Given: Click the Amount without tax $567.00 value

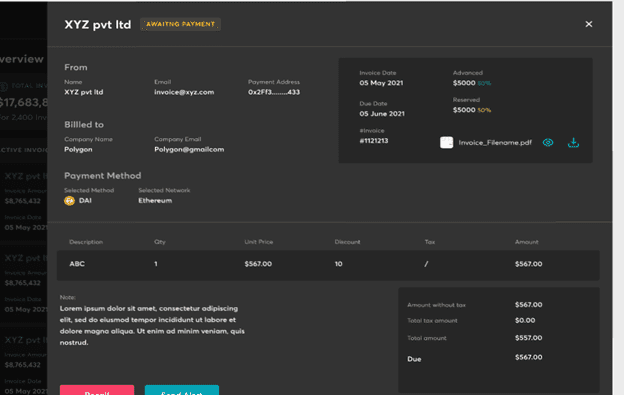Looking at the screenshot, I should 528,304.
